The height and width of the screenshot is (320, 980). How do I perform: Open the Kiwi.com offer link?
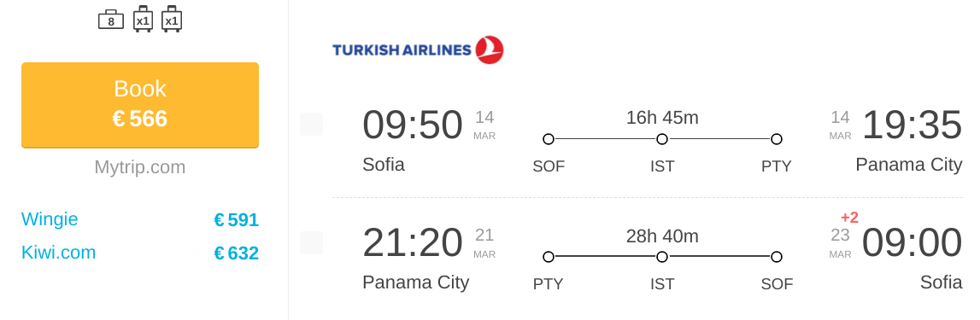tap(59, 253)
